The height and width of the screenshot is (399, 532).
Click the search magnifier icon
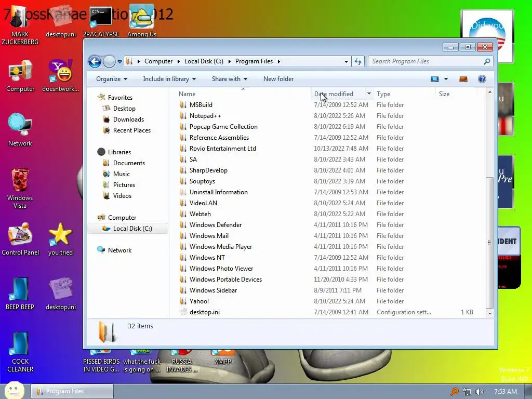[487, 61]
